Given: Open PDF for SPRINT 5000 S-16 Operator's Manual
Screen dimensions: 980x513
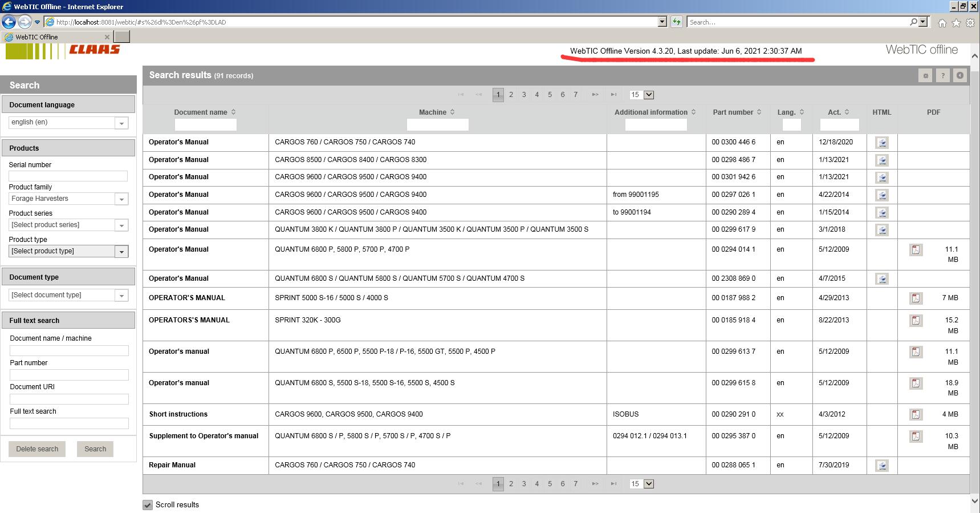Looking at the screenshot, I should 916,298.
